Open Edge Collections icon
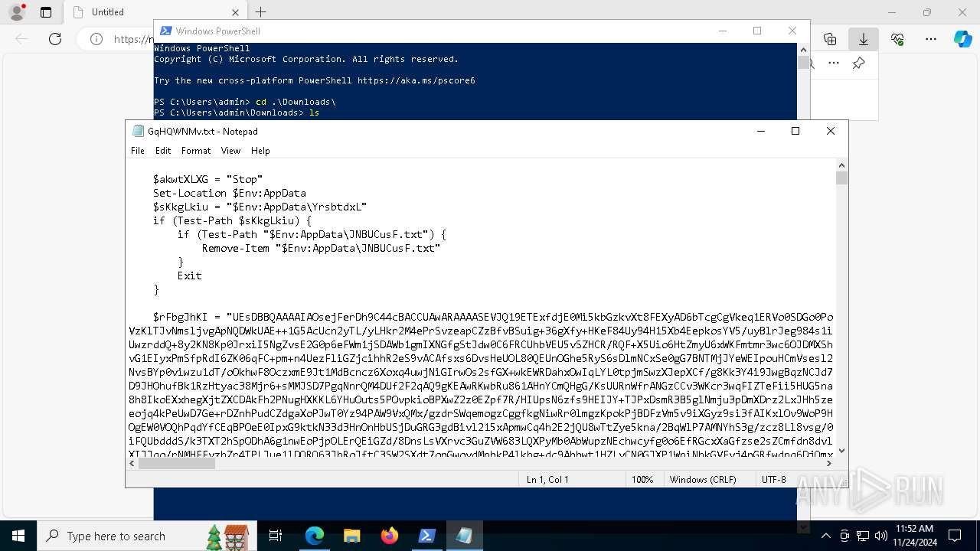 coord(830,39)
